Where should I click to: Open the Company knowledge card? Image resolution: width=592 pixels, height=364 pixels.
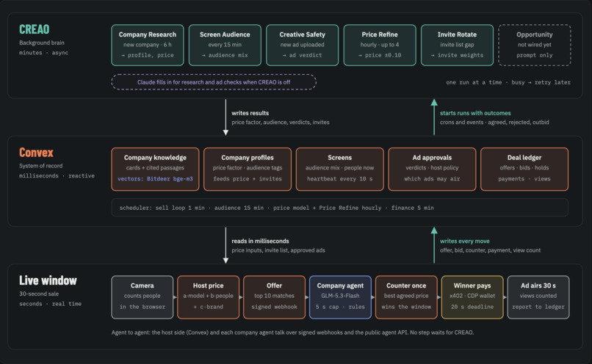tap(155, 169)
